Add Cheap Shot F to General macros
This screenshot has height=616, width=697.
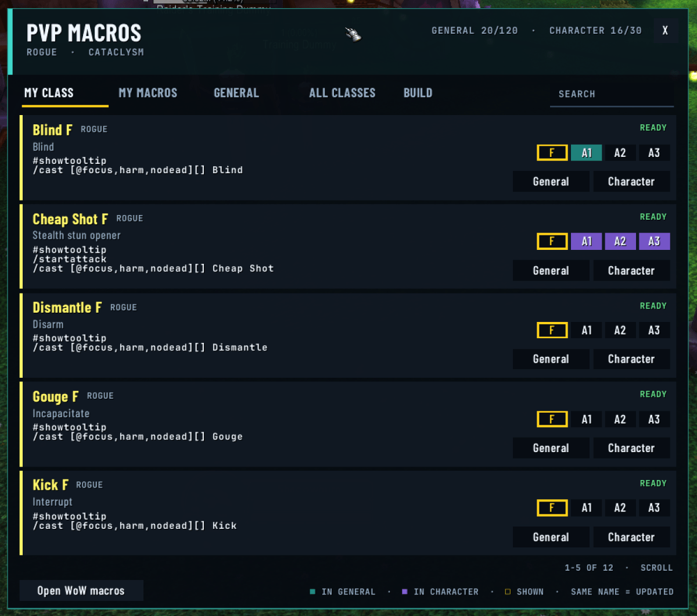click(x=551, y=270)
